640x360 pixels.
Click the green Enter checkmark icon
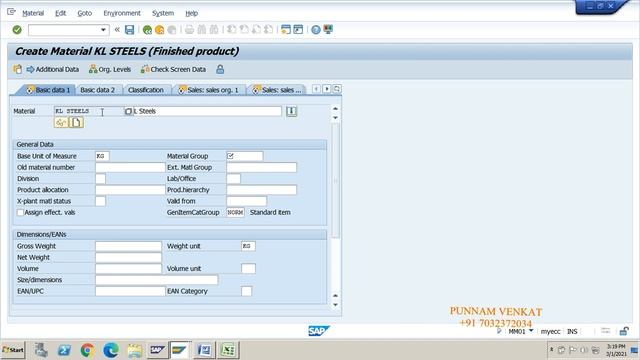[17, 29]
